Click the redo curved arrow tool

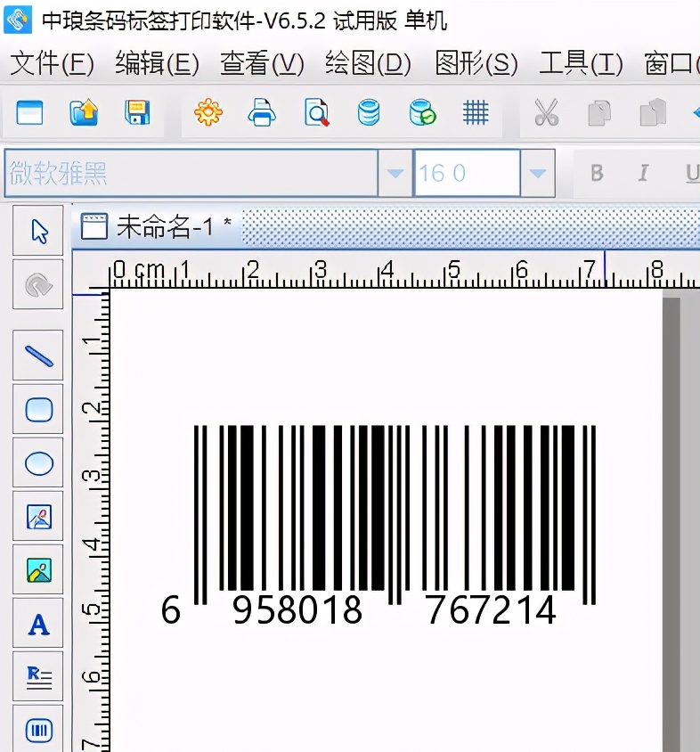tap(38, 285)
